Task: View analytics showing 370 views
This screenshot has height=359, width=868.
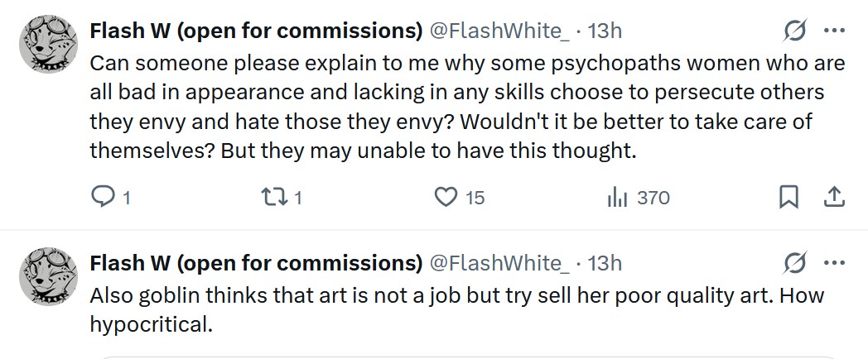Action: pyautogui.click(x=618, y=197)
